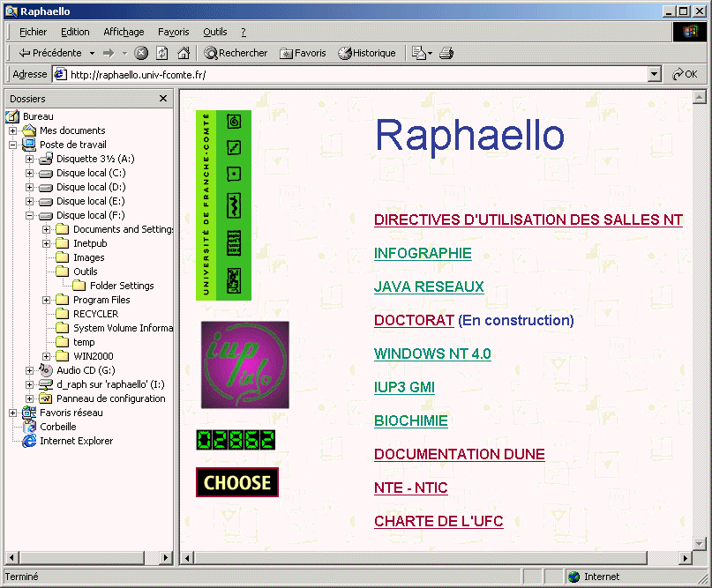Image resolution: width=712 pixels, height=588 pixels.
Task: Click the IUP info purple logo image
Action: [x=244, y=365]
